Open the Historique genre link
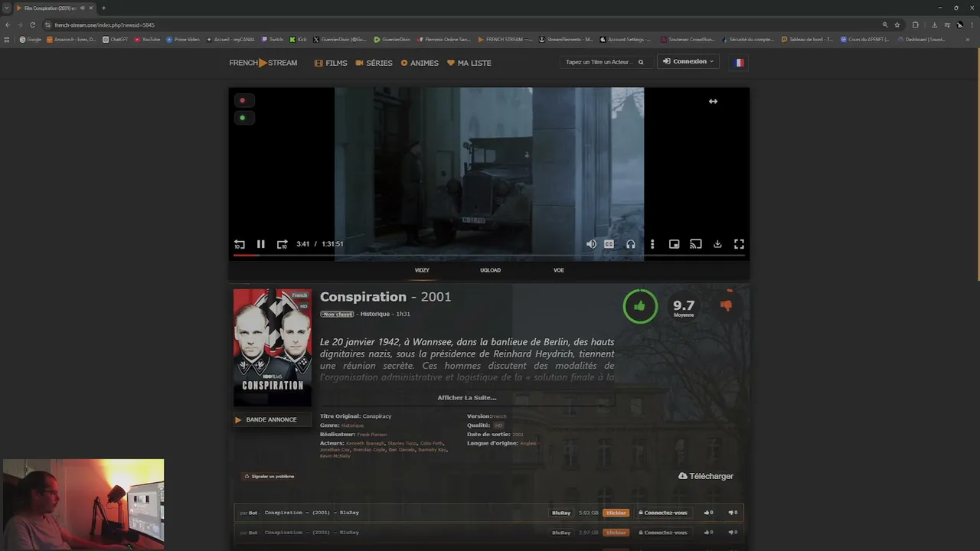The image size is (980, 551). pos(353,425)
